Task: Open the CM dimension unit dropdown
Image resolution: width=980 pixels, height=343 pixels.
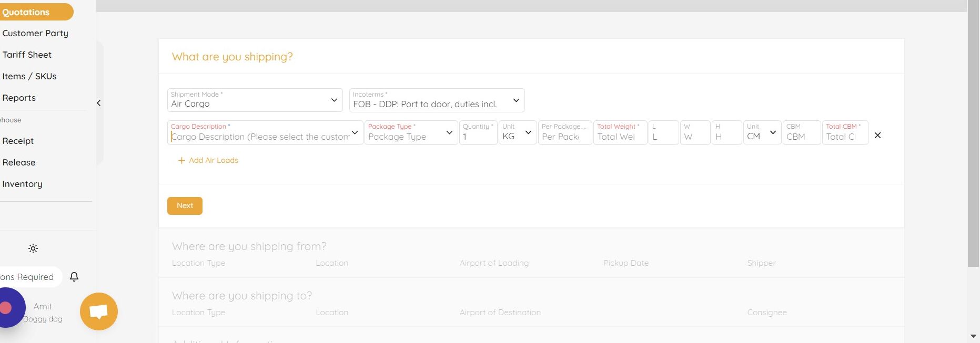Action: 762,132
